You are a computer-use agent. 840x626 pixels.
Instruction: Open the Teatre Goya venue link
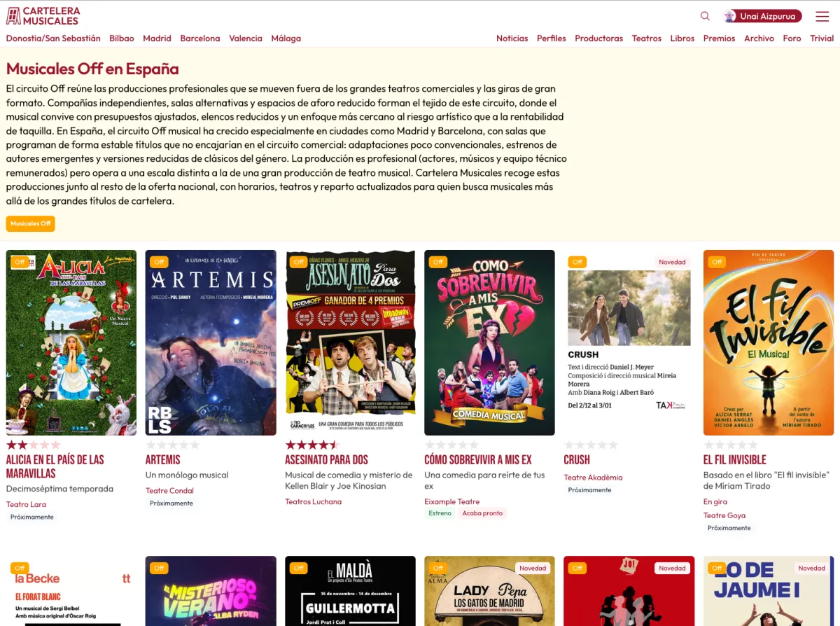[x=724, y=515]
